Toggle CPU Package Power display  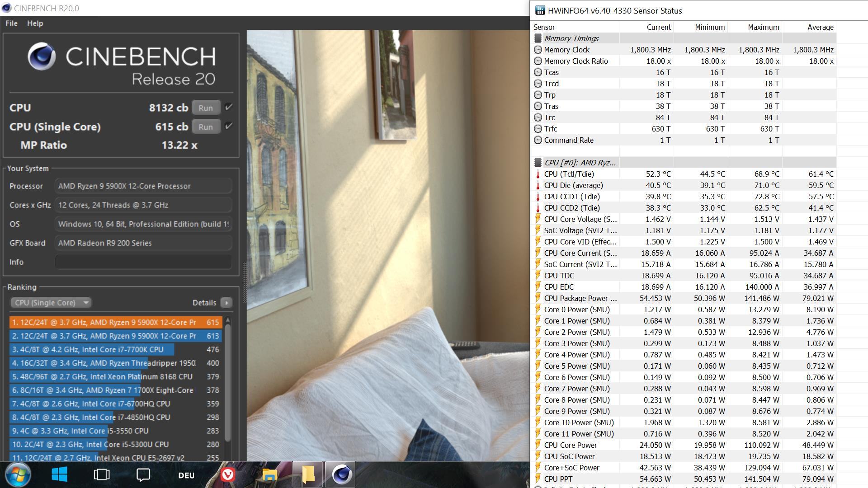tap(537, 298)
